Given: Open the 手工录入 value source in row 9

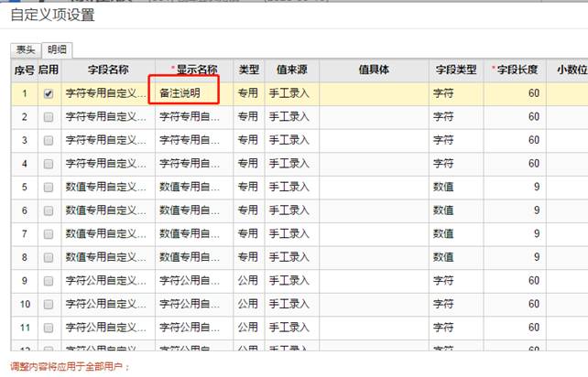Looking at the screenshot, I should [292, 281].
